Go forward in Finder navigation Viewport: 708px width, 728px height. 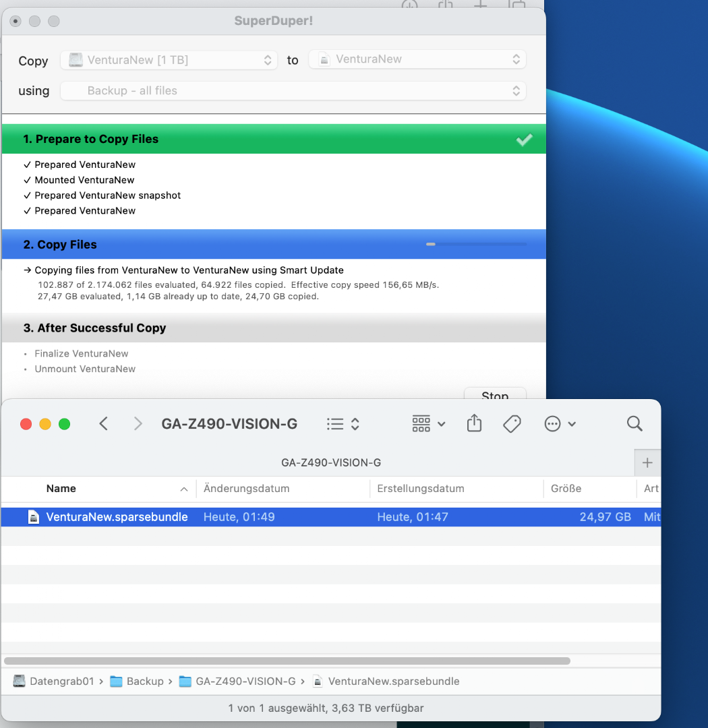click(x=138, y=423)
